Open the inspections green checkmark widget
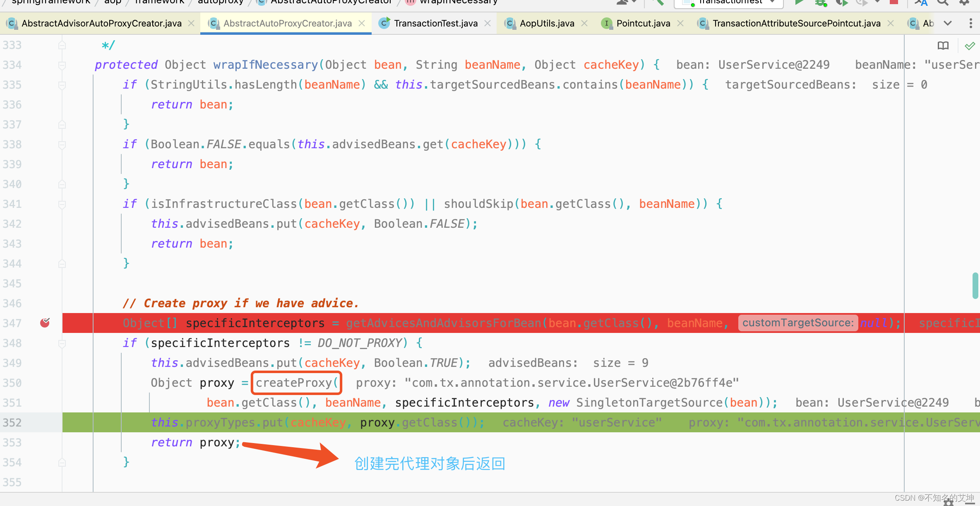The height and width of the screenshot is (506, 980). coord(969,46)
